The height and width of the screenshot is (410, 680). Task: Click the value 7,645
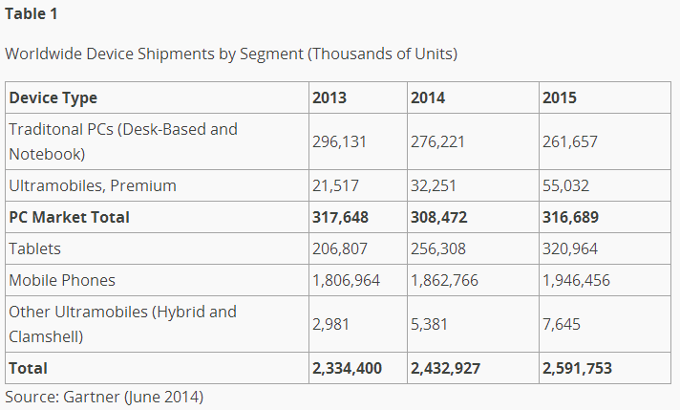point(561,324)
